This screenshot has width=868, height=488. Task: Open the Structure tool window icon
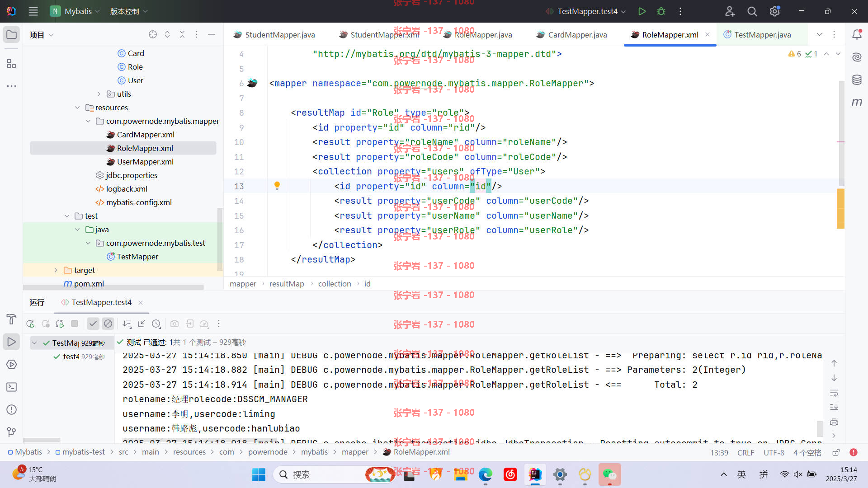coord(12,64)
